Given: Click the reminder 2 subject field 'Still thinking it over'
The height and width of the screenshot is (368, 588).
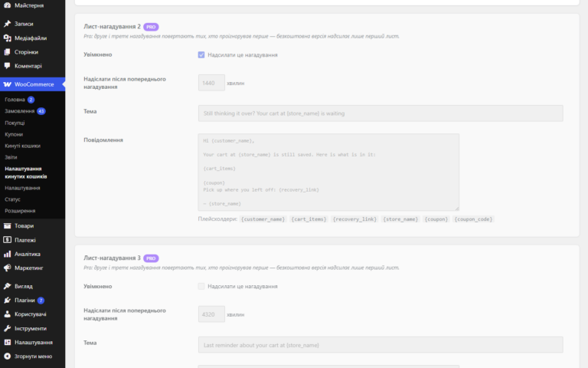Looking at the screenshot, I should pyautogui.click(x=381, y=113).
